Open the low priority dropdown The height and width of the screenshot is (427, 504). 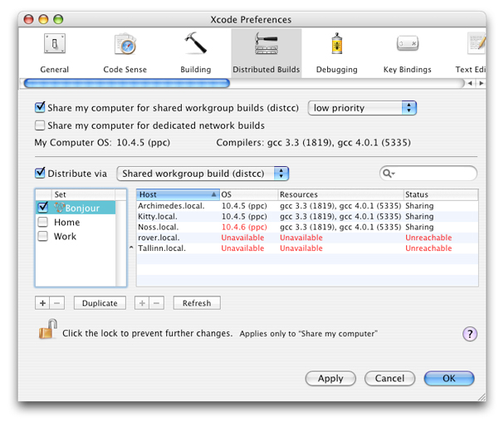(362, 108)
